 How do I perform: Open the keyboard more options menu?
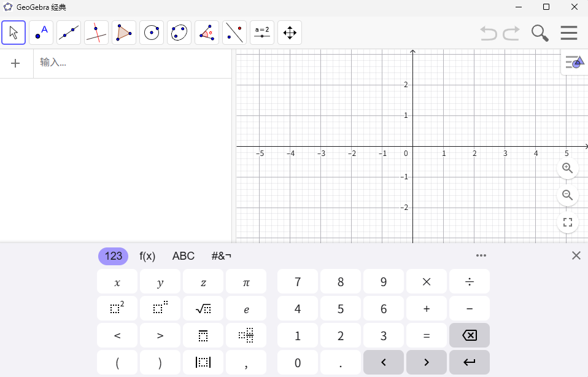[x=481, y=255]
